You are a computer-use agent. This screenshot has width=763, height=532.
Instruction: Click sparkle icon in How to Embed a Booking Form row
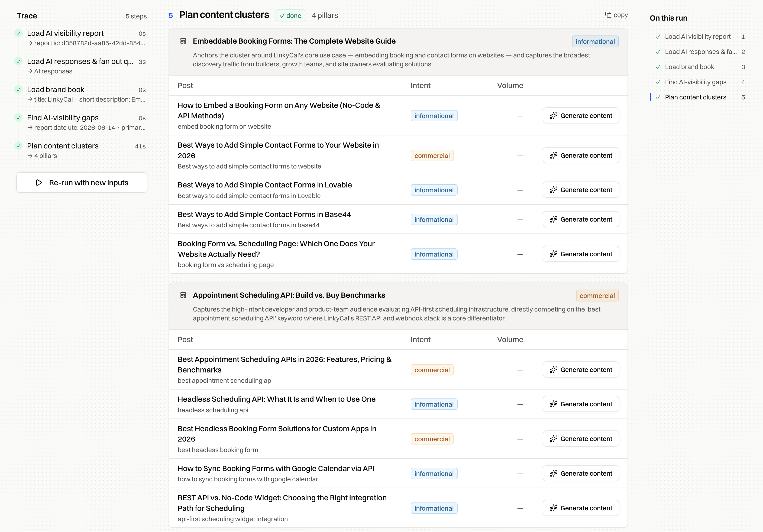tap(553, 116)
